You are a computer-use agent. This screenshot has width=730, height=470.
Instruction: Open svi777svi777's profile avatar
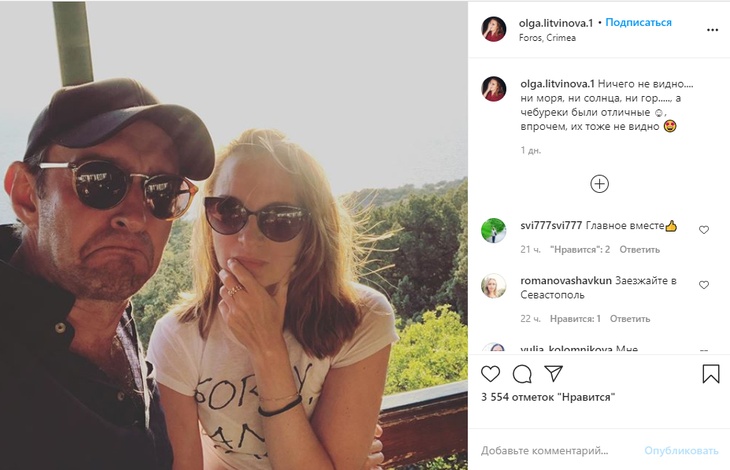[x=494, y=231]
